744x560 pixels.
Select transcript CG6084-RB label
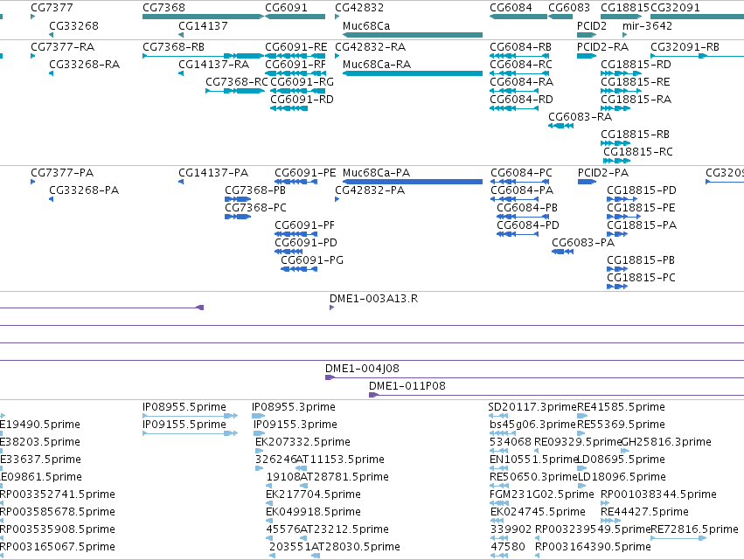(x=520, y=47)
